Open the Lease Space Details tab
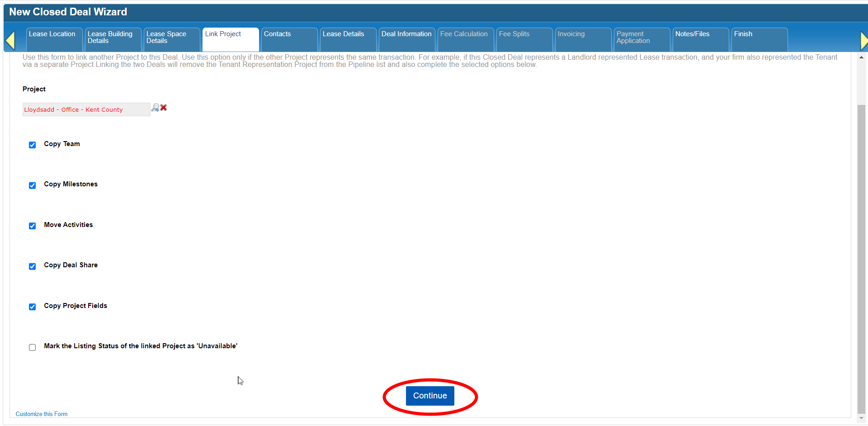Screen dimensions: 868x426 coord(171,39)
